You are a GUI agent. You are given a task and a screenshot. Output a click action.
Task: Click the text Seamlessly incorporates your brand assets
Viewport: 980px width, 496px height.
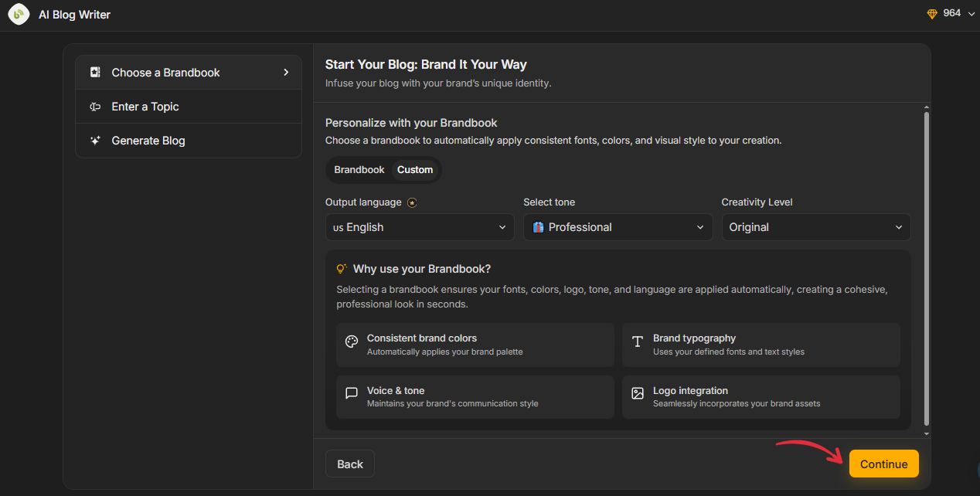737,404
